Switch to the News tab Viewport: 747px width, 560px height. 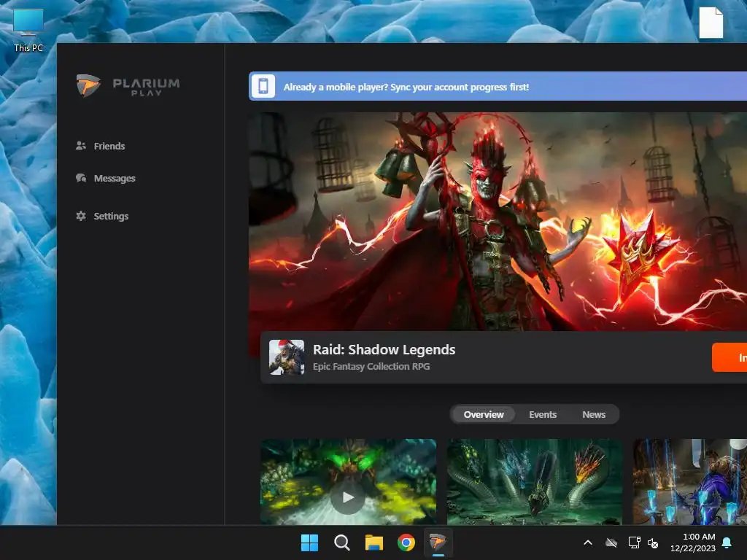tap(594, 414)
